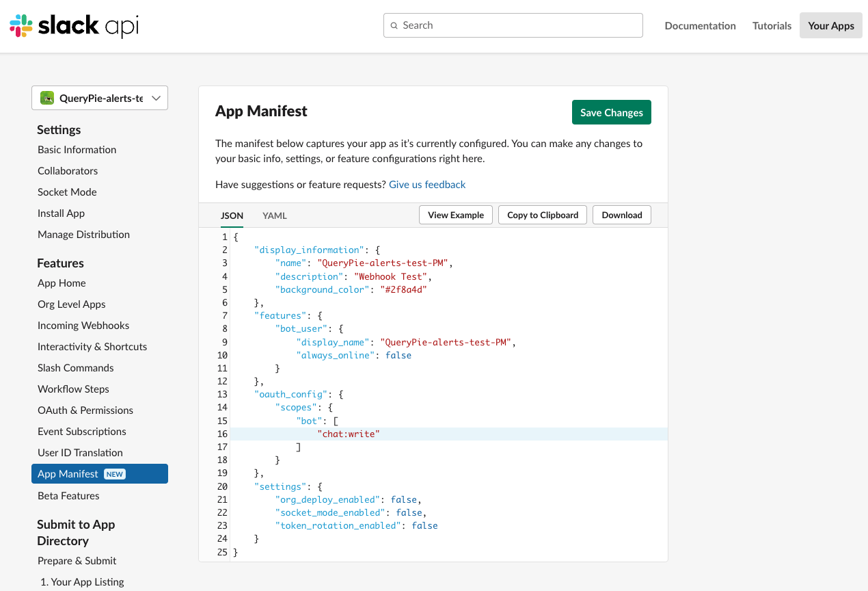
Task: Open Org Level Apps
Action: point(72,304)
